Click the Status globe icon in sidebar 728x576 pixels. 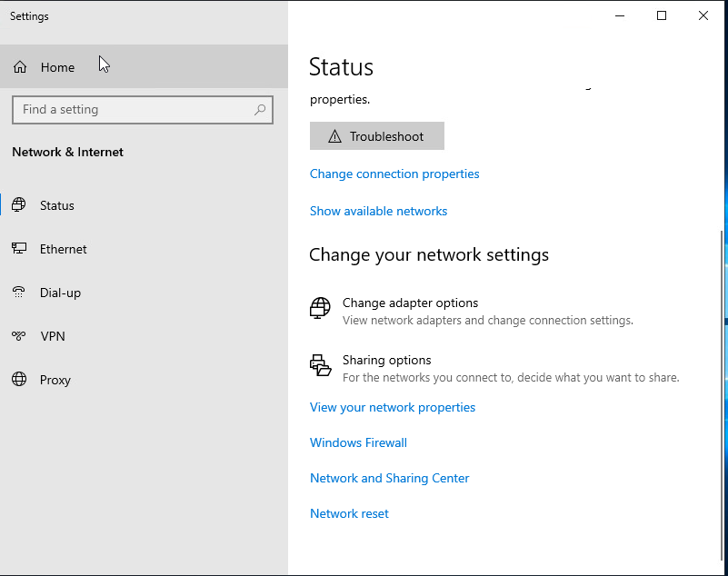19,204
